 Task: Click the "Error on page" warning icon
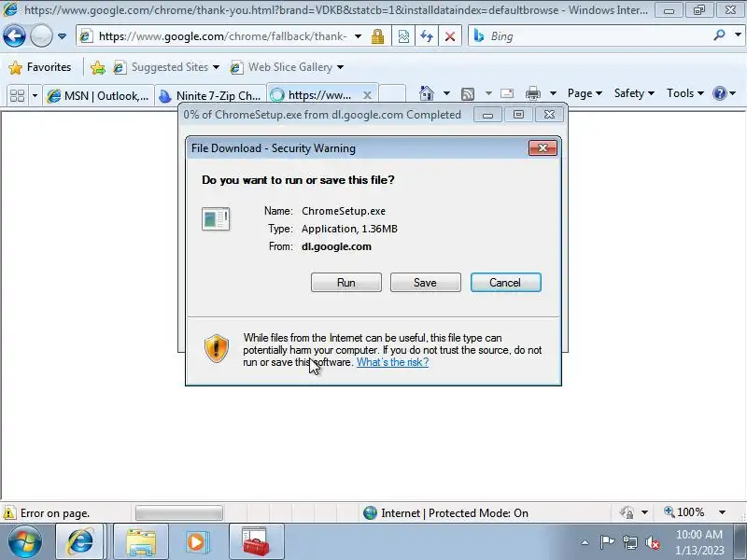tap(9, 513)
